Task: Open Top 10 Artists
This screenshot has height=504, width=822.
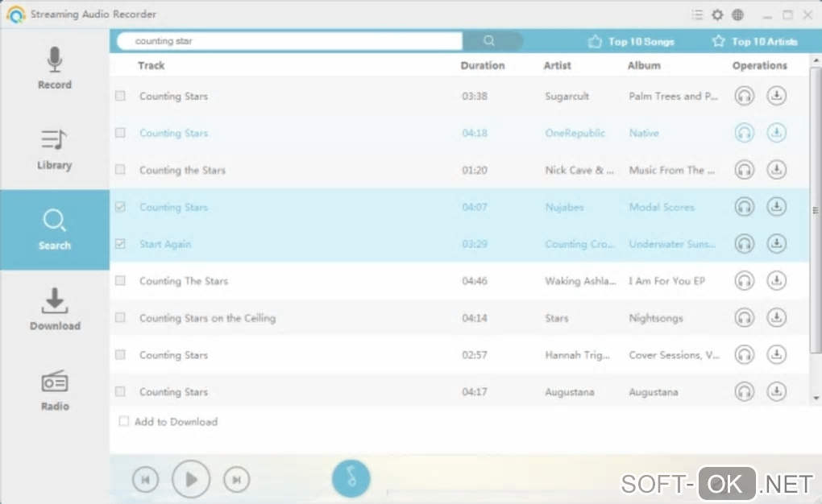Action: [x=755, y=41]
